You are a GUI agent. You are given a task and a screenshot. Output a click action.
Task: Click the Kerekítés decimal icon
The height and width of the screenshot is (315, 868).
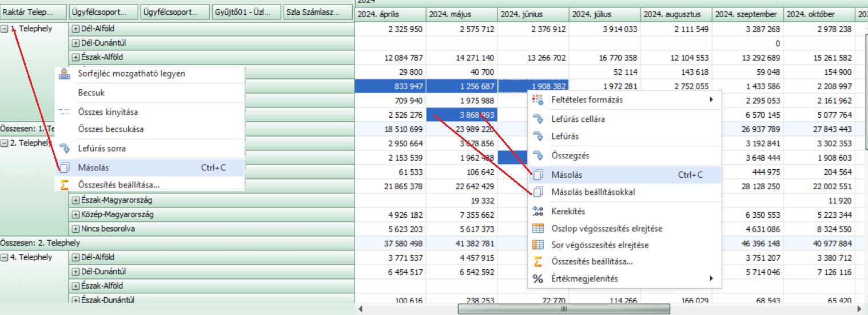[538, 211]
